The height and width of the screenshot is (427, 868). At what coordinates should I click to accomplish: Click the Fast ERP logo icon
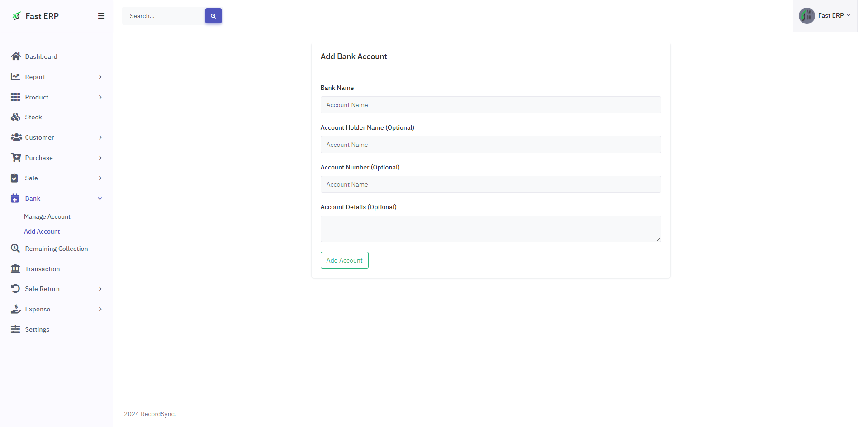(x=16, y=16)
